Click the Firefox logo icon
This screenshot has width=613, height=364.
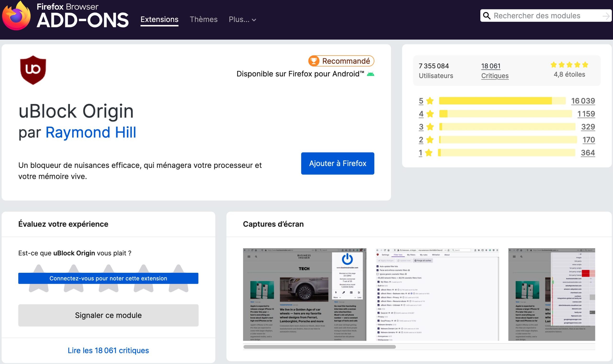[16, 16]
